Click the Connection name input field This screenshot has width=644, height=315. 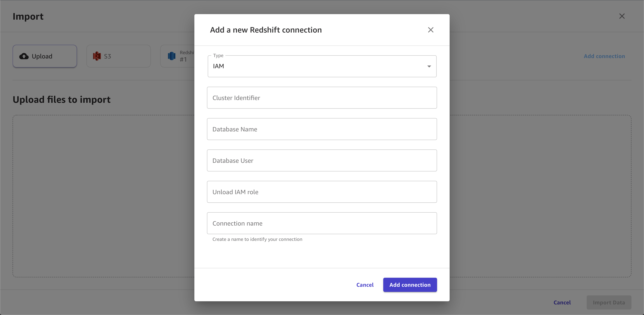[x=322, y=223]
